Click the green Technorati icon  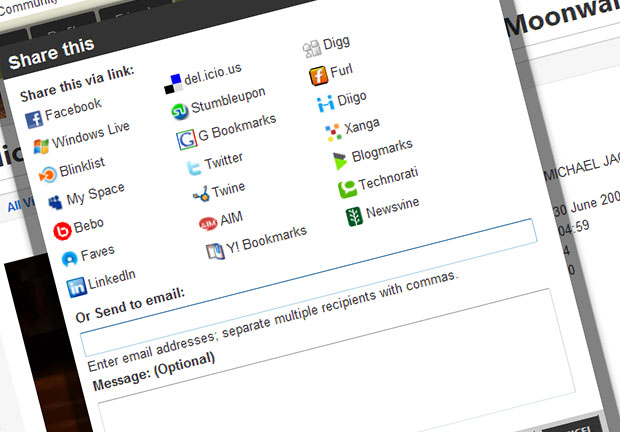(348, 189)
